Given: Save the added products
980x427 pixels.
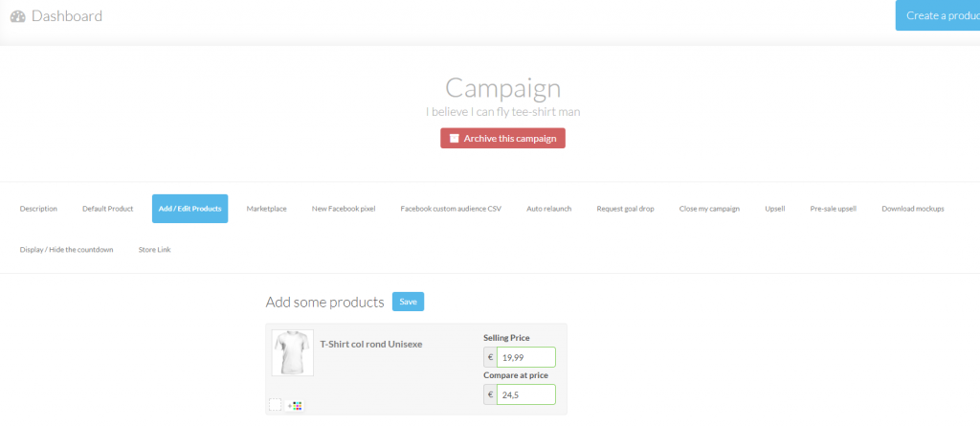Looking at the screenshot, I should 408,302.
